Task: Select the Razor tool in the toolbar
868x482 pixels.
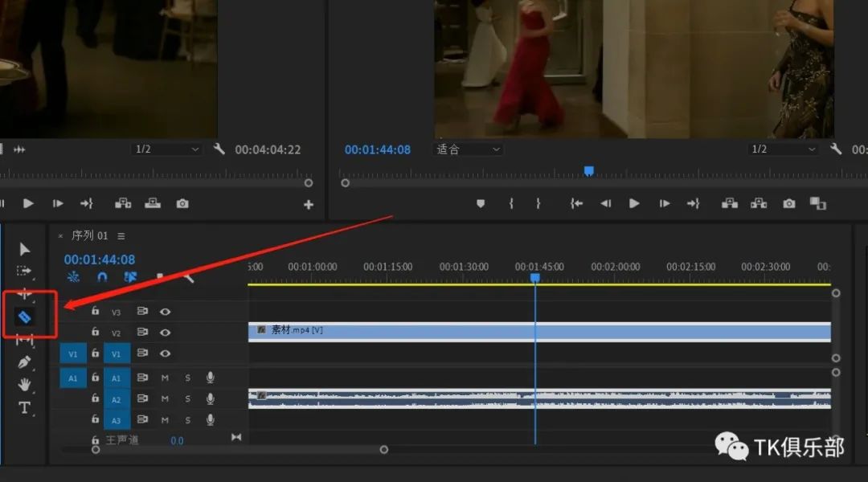Action: pos(25,317)
